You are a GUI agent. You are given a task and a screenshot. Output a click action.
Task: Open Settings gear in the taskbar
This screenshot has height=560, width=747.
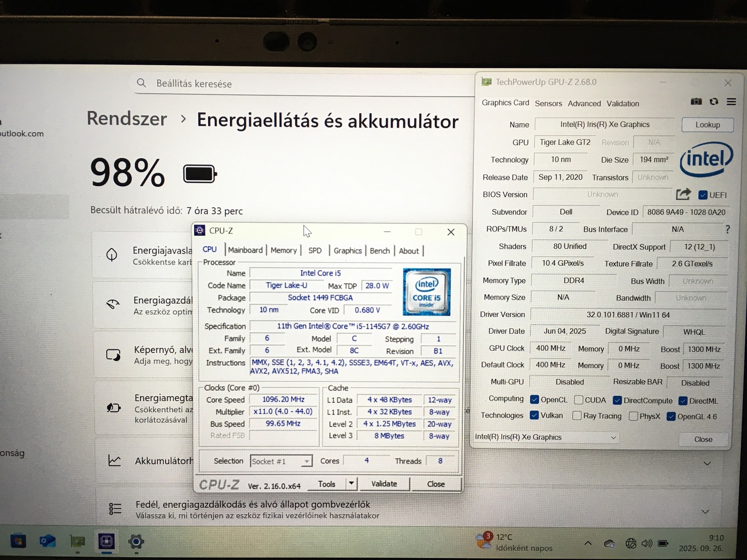point(136,542)
